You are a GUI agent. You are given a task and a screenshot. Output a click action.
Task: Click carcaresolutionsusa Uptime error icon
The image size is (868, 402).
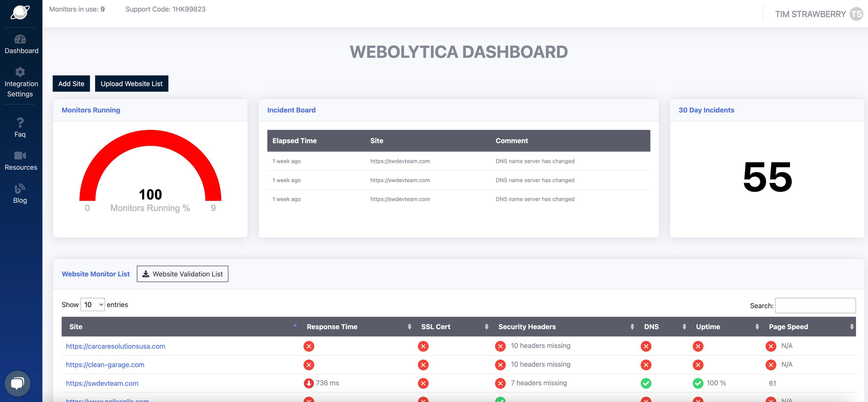pos(698,346)
